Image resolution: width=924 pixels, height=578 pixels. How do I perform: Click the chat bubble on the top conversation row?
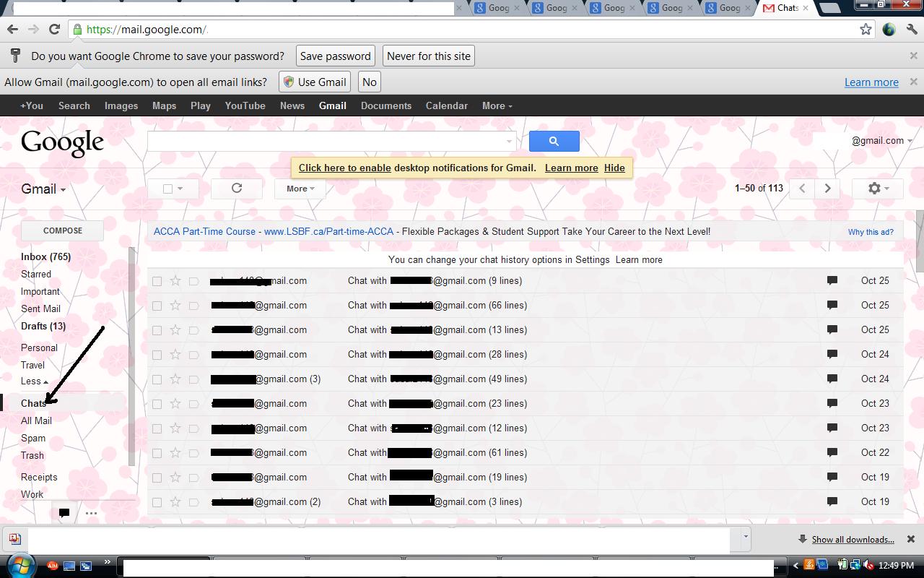pos(832,280)
